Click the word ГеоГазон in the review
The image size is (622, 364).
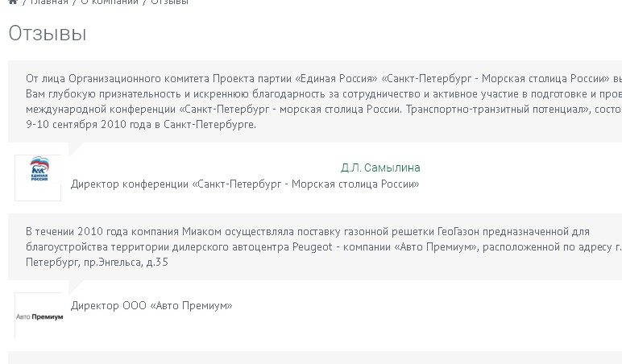click(458, 232)
